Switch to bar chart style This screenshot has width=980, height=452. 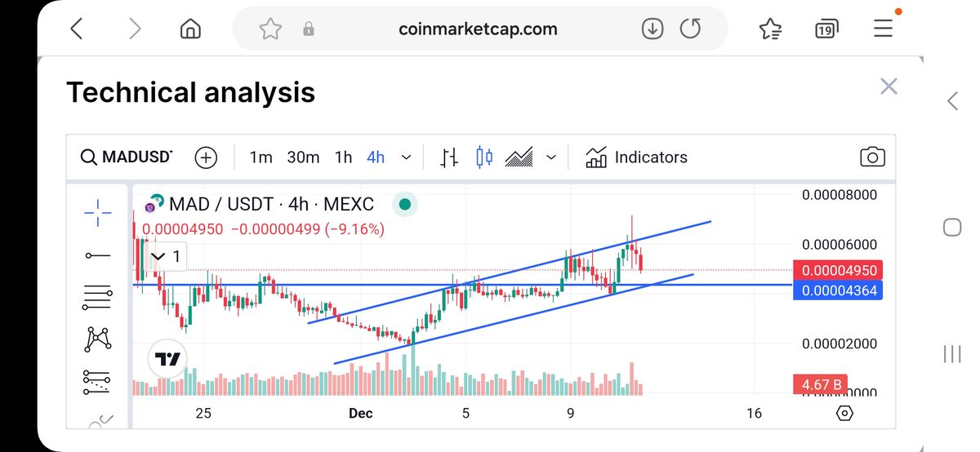[x=449, y=157]
